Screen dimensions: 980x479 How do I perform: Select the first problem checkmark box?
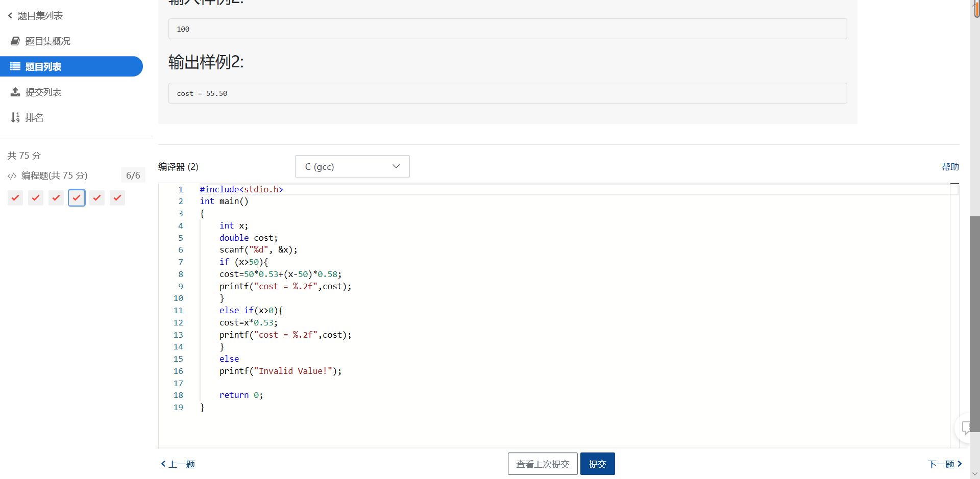pyautogui.click(x=15, y=198)
